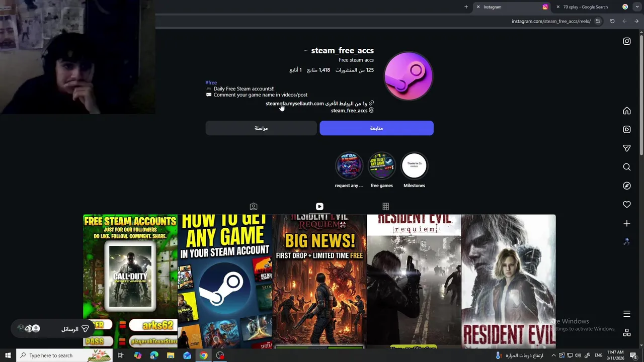Open the floating Messages (الرسائل) panel
644x362 pixels.
[53, 329]
